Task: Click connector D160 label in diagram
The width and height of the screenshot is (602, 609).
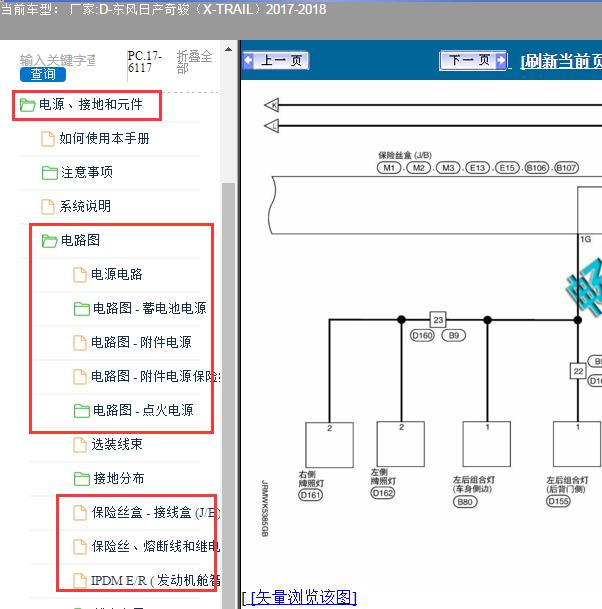Action: pos(422,336)
